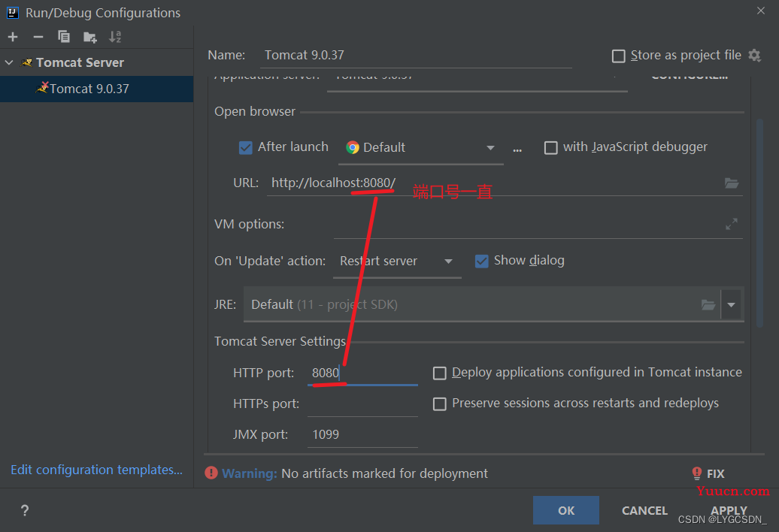
Task: Click warning text No artifacts marked for deployment
Action: (384, 473)
